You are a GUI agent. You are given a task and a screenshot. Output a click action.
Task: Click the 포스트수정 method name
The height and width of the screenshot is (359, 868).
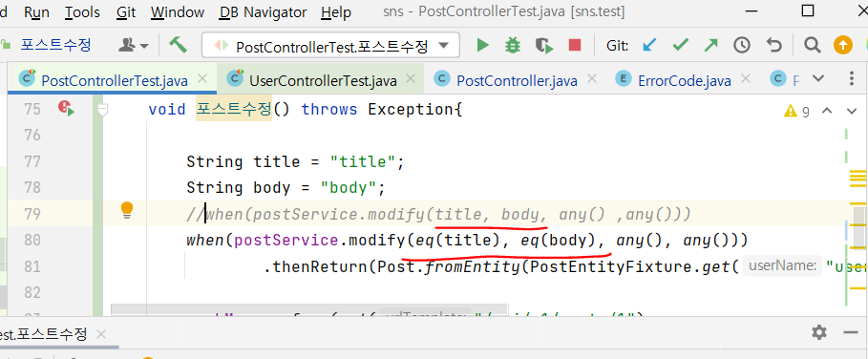234,109
